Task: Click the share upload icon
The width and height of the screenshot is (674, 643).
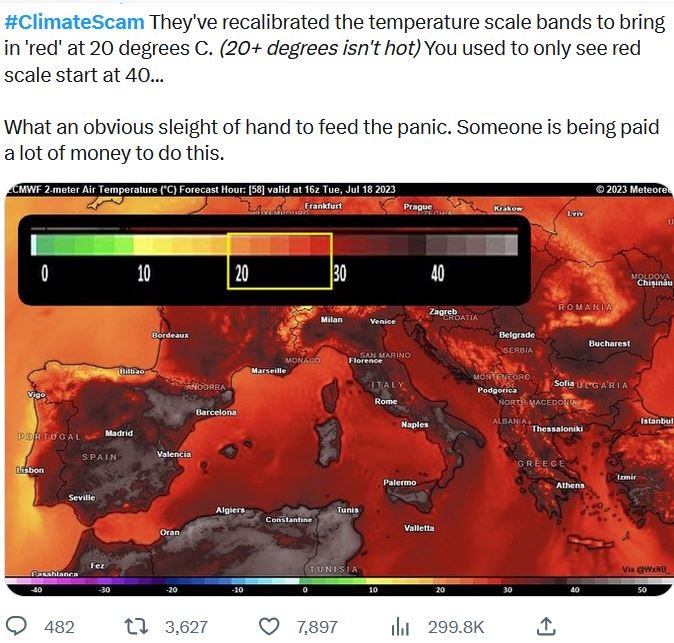Action: coord(545,626)
